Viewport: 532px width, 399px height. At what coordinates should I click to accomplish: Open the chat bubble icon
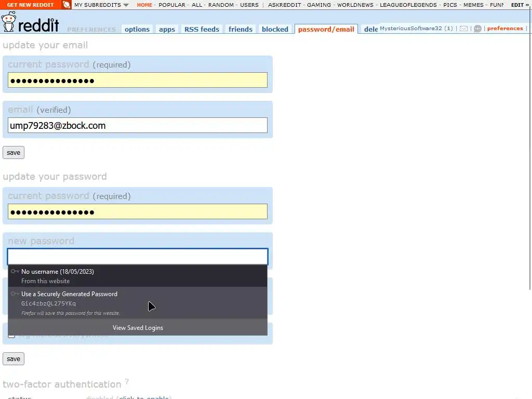point(477,29)
